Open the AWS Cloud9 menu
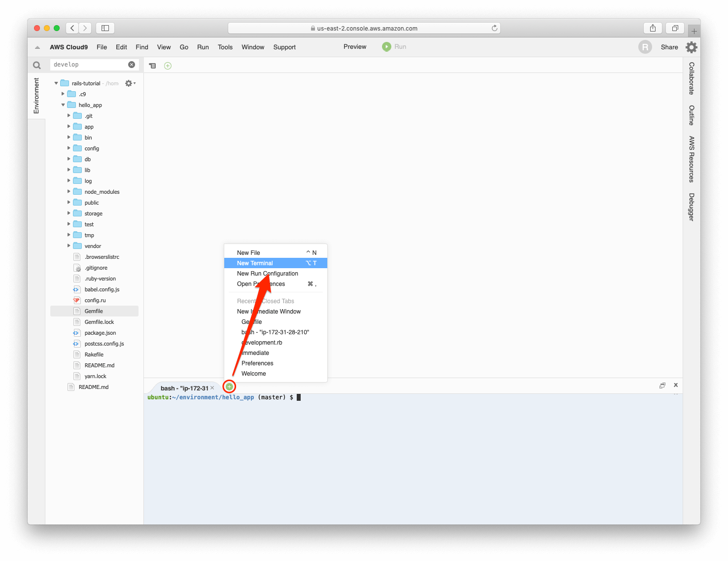Image resolution: width=728 pixels, height=561 pixels. (x=69, y=47)
